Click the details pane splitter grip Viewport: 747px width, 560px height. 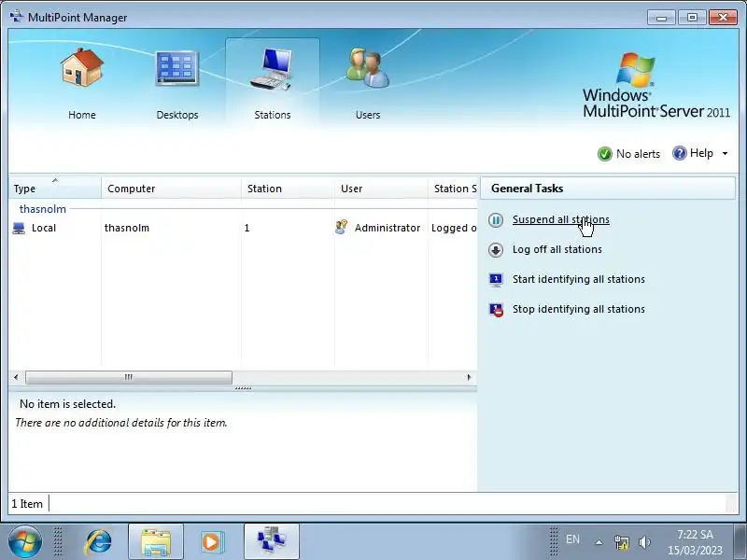[243, 388]
